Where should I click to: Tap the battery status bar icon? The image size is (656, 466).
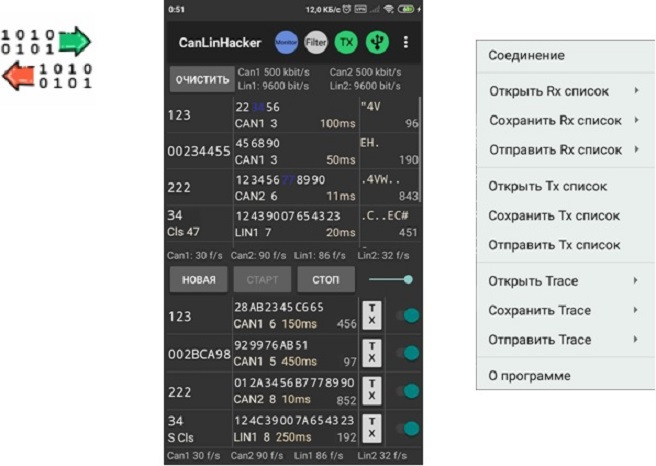point(406,9)
